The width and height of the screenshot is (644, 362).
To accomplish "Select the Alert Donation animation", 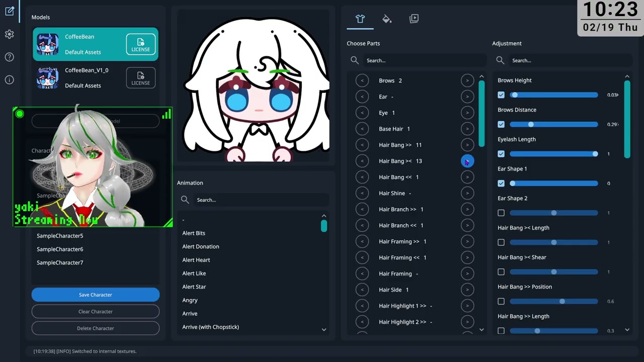I will [201, 246].
